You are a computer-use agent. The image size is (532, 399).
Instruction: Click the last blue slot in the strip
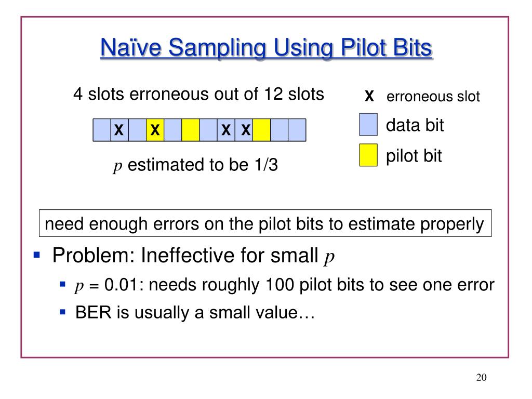(297, 130)
